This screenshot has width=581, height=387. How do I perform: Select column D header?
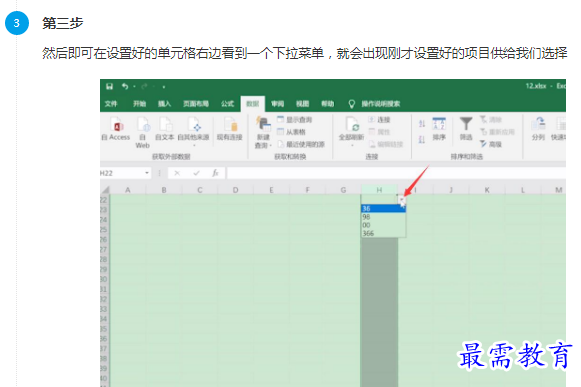click(x=236, y=190)
